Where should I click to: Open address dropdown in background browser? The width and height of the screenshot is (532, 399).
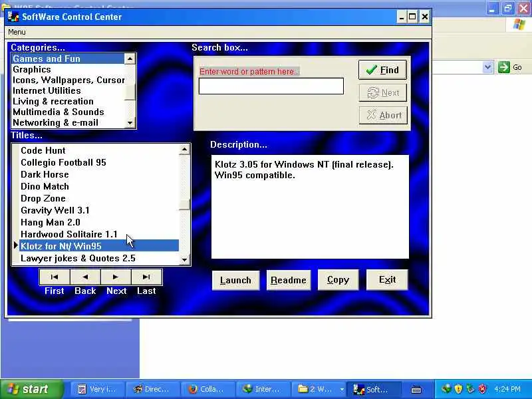point(487,67)
